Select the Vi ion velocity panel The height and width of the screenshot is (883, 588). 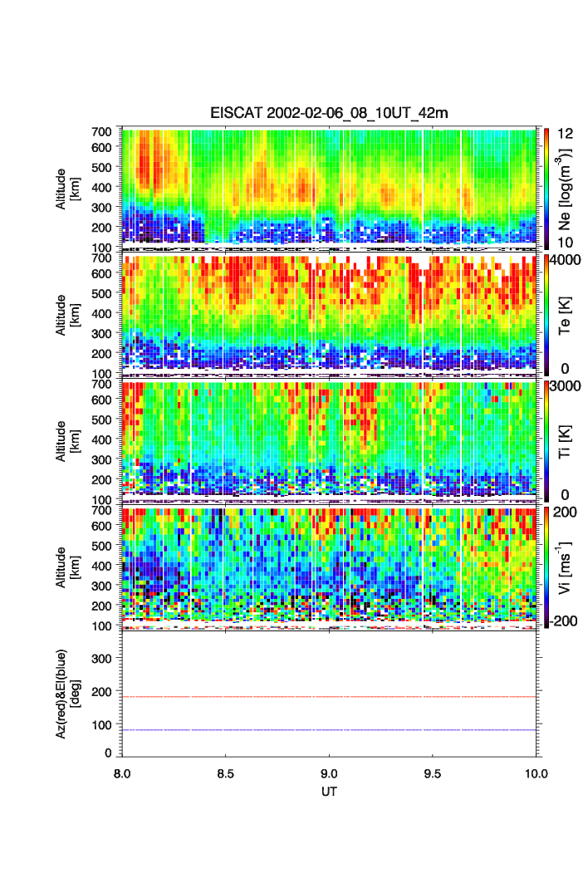pyautogui.click(x=330, y=565)
